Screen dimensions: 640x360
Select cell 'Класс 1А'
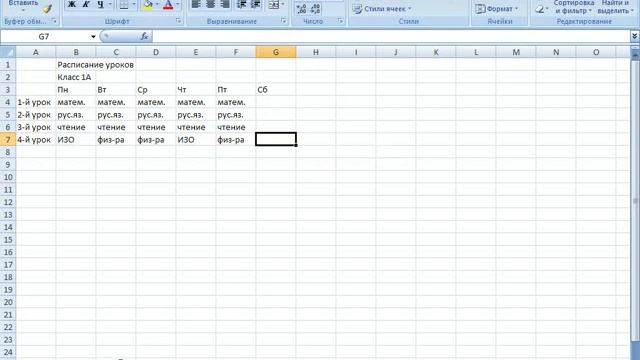tap(76, 77)
